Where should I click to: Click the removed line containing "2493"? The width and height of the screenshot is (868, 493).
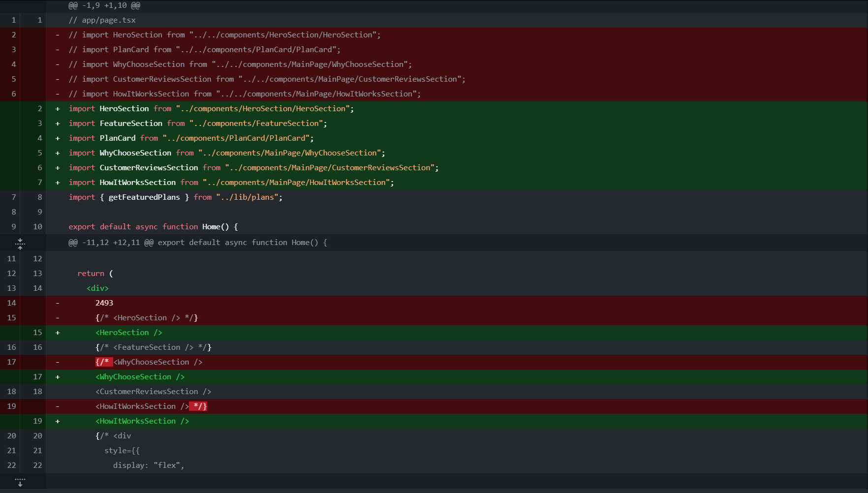104,303
